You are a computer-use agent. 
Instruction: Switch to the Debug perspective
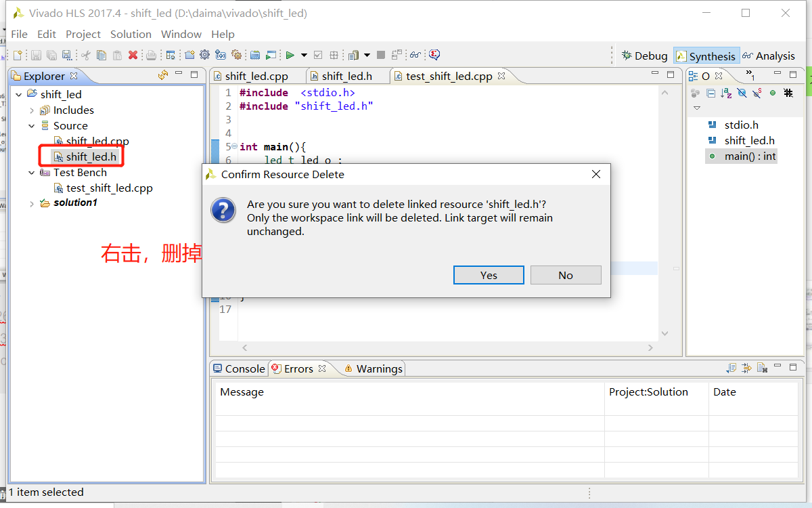645,56
